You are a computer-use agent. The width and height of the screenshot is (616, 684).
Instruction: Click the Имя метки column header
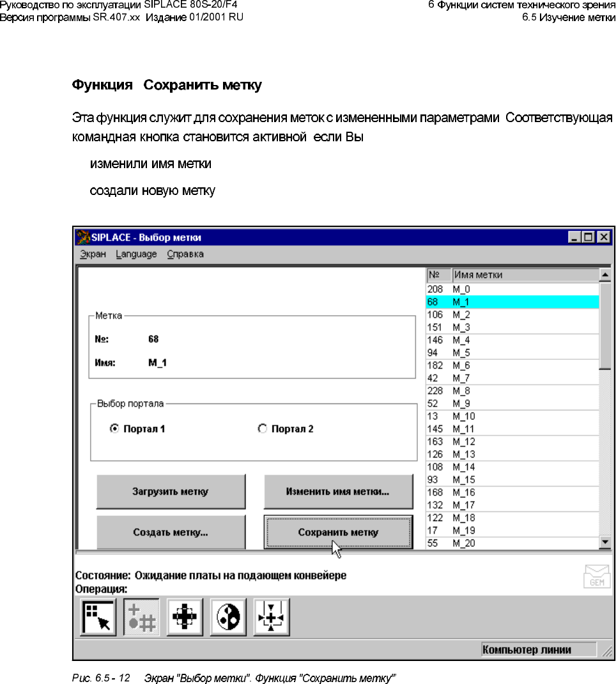pos(525,275)
